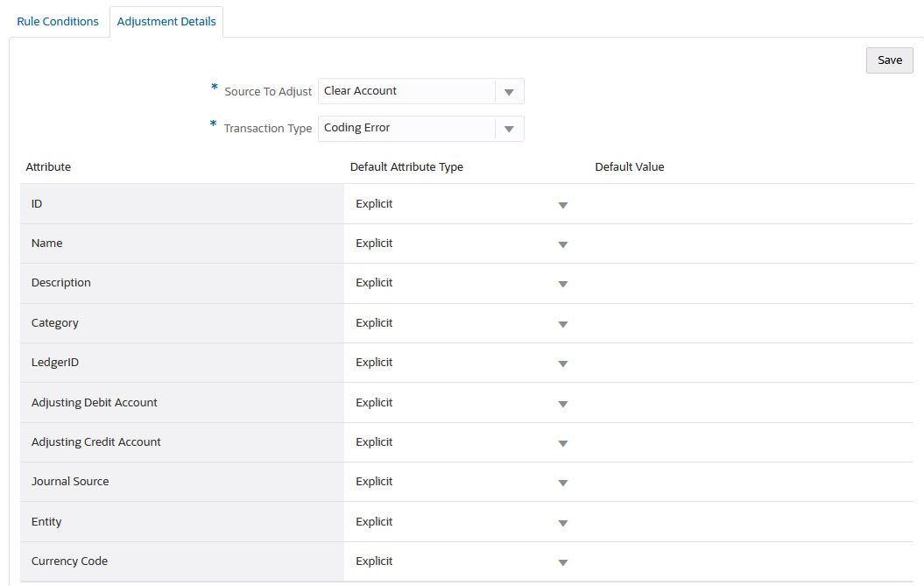Expand attribute type dropdown for Description row
The height and width of the screenshot is (586, 924).
click(x=562, y=284)
